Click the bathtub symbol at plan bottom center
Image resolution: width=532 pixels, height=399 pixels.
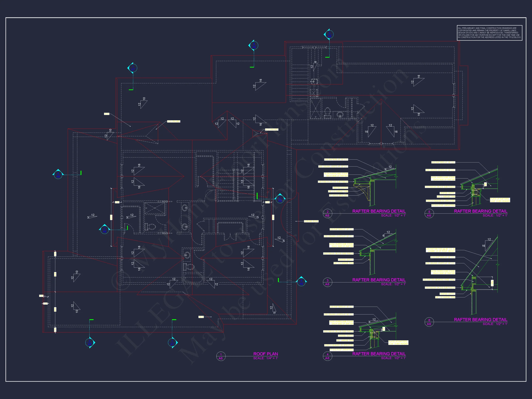[193, 278]
